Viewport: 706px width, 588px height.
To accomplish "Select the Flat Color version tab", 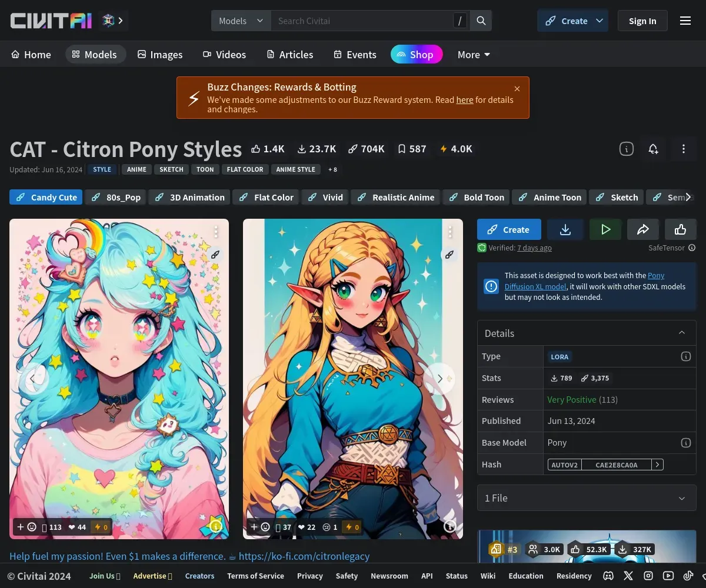I will tap(266, 197).
